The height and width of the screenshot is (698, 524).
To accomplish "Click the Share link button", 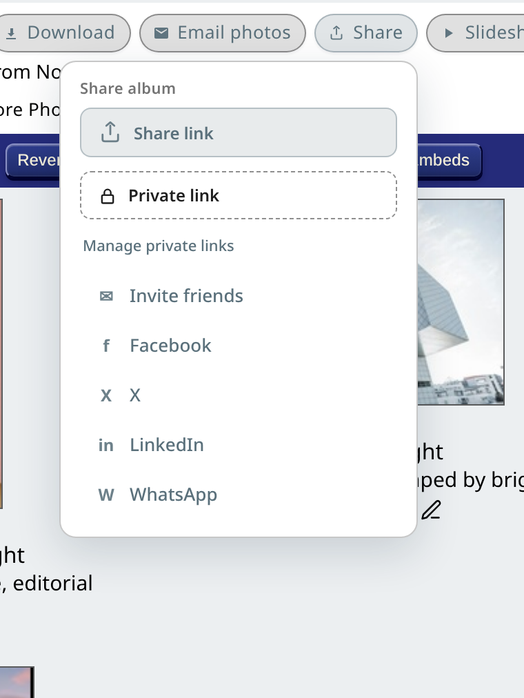I will click(238, 133).
